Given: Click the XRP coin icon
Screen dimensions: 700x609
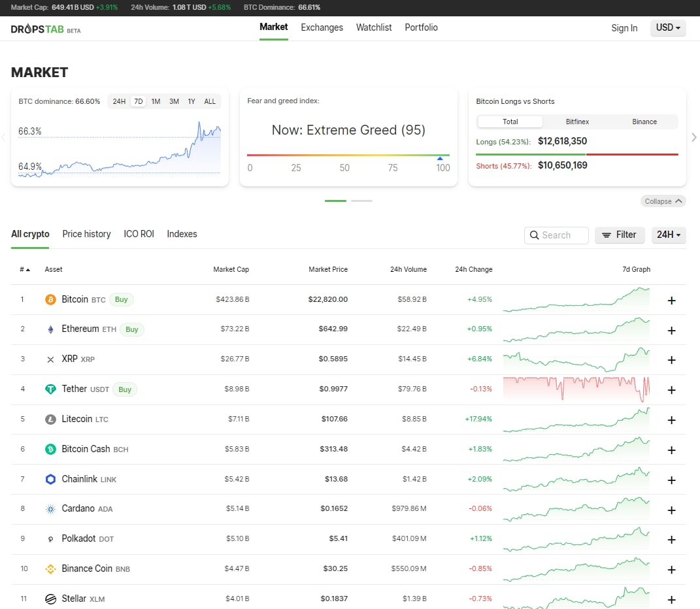Looking at the screenshot, I should click(x=50, y=359).
